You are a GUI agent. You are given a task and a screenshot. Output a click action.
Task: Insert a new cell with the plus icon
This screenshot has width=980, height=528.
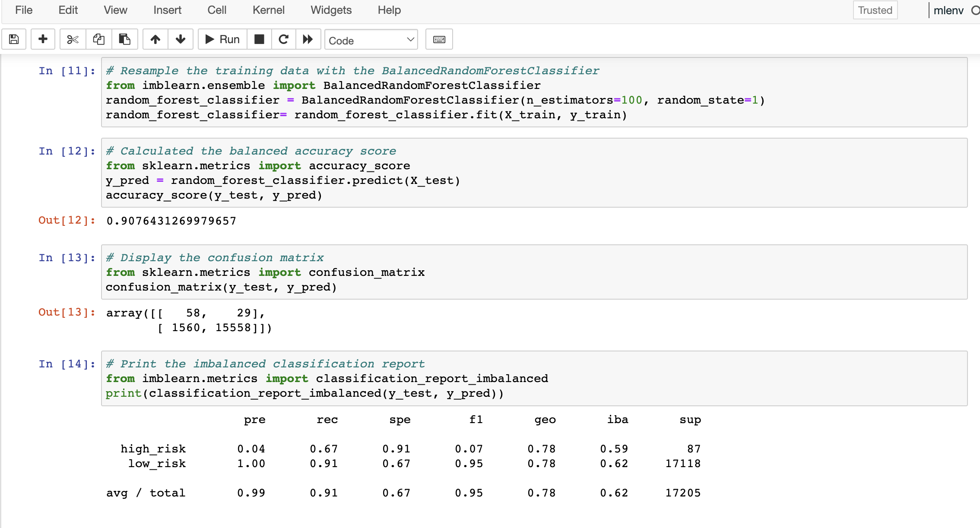[x=43, y=39]
